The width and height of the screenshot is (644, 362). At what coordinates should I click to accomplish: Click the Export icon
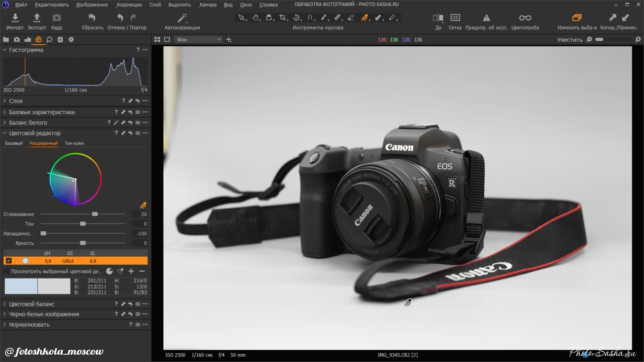[x=37, y=18]
